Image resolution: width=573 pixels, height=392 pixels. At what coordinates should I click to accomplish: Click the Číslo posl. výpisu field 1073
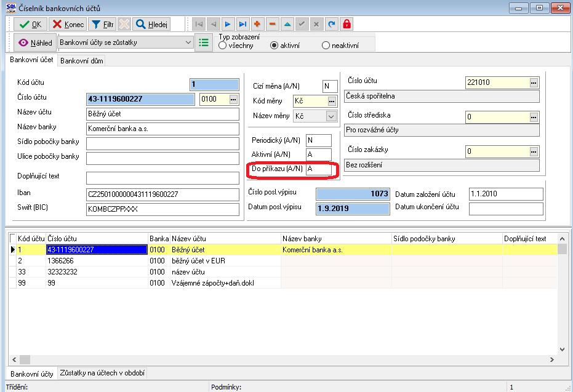[353, 194]
